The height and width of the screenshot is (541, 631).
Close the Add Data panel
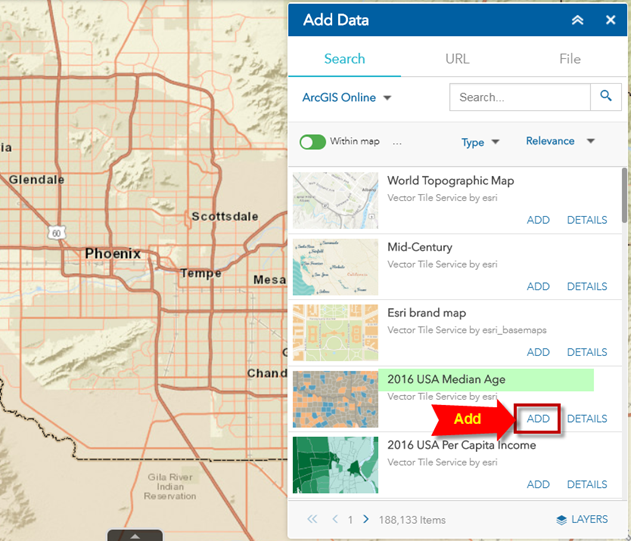pos(610,20)
